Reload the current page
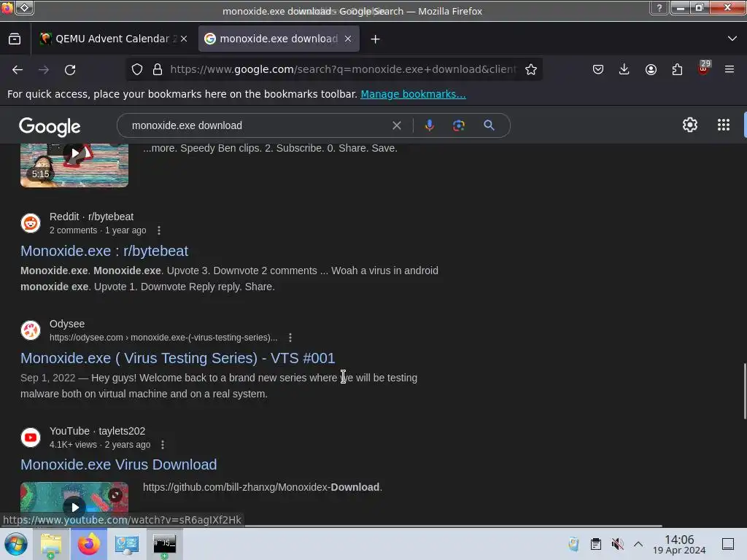 tap(70, 69)
